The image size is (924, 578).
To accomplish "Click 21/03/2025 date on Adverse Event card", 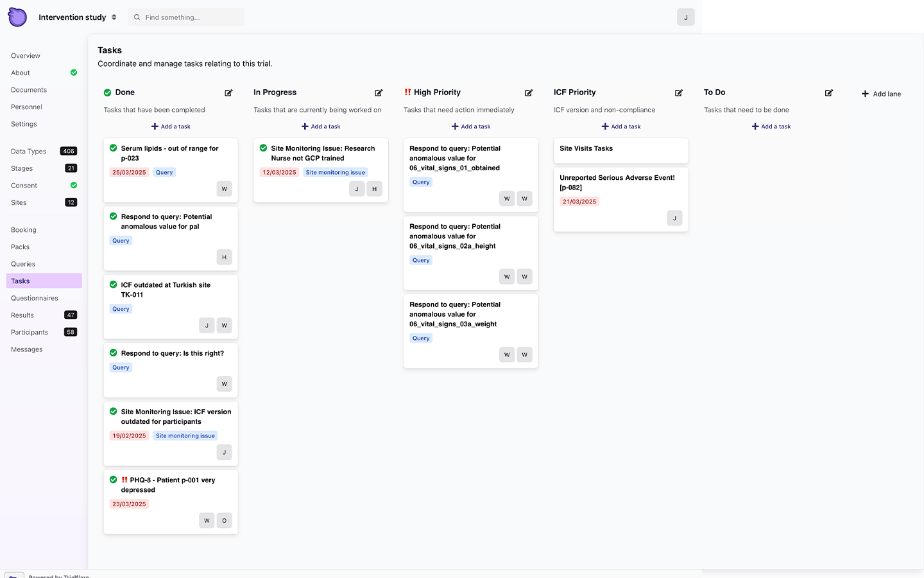I will point(579,202).
